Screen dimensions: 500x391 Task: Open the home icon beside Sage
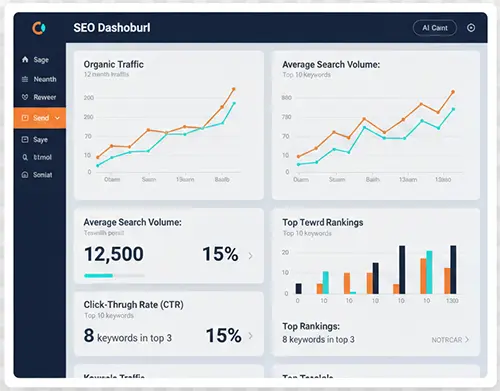tap(25, 60)
